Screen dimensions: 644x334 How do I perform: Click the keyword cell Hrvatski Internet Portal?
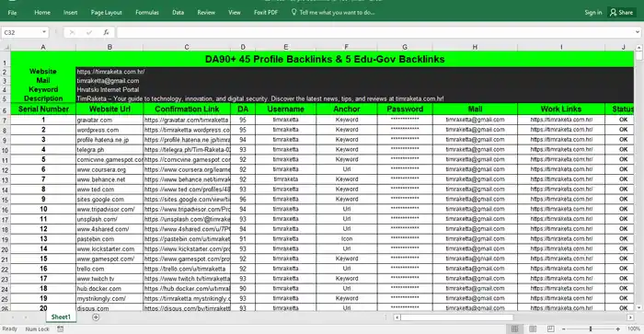(x=108, y=89)
